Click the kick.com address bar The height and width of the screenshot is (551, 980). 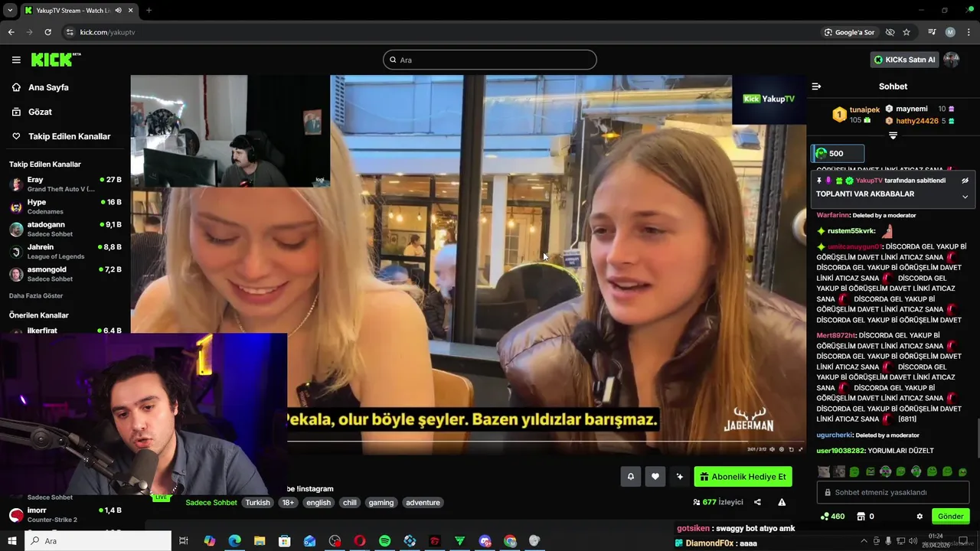[107, 32]
